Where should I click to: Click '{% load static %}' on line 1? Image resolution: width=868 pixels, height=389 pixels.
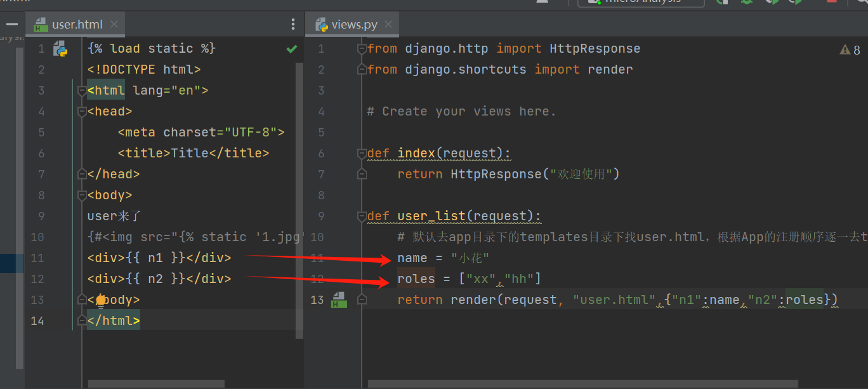point(152,49)
